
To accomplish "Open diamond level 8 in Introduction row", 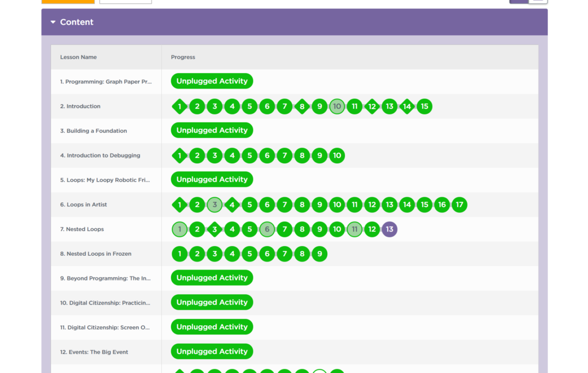I will 302,106.
